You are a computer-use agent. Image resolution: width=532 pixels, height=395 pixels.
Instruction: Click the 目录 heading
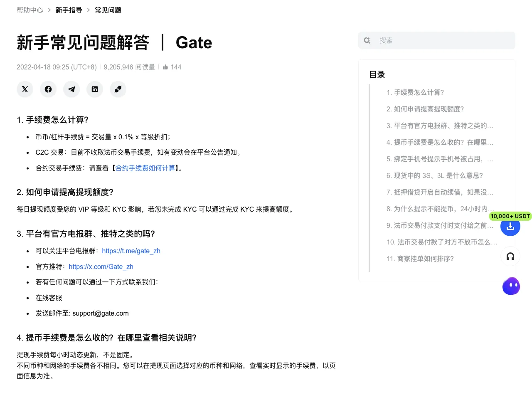[377, 74]
